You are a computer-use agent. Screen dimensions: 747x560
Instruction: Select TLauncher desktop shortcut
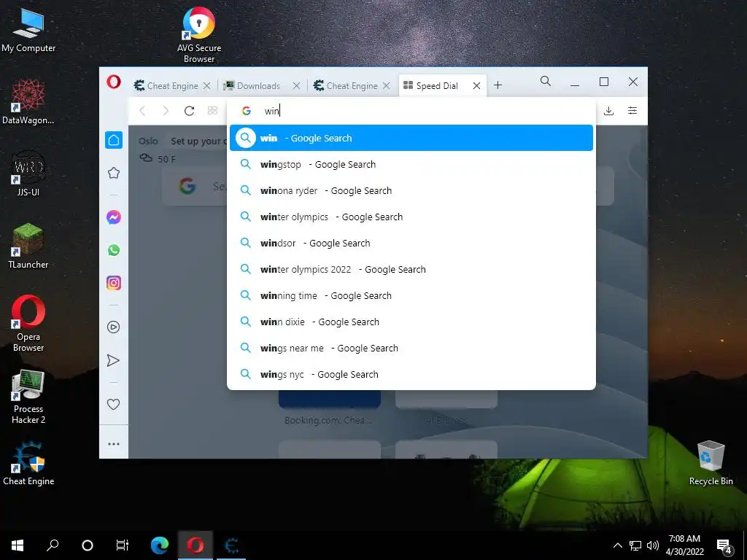(28, 246)
